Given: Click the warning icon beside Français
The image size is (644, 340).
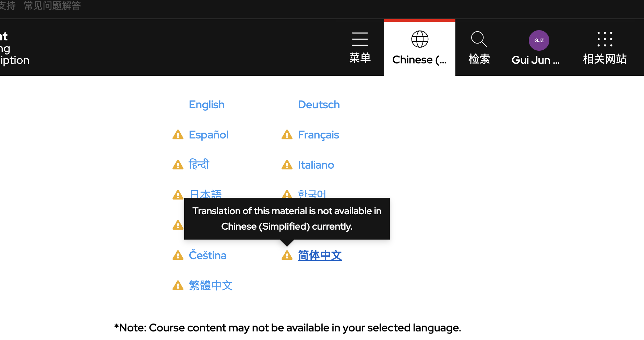Looking at the screenshot, I should pos(287,135).
